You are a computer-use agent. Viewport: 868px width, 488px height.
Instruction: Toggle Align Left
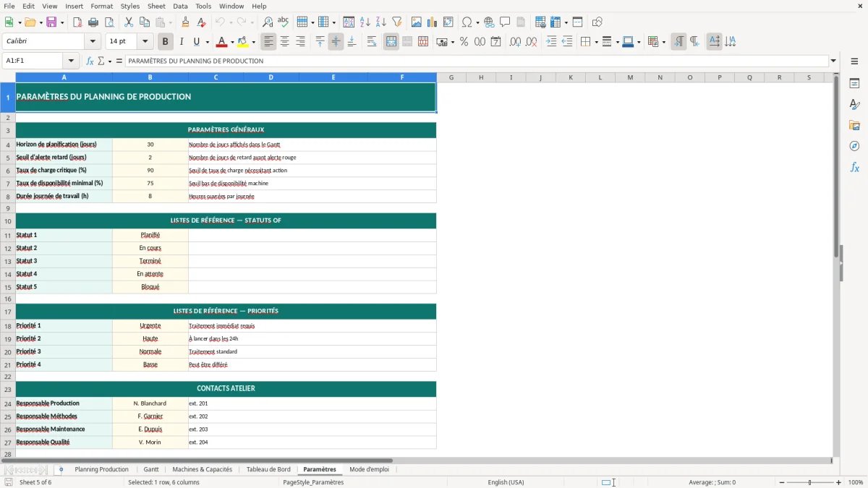pos(268,42)
